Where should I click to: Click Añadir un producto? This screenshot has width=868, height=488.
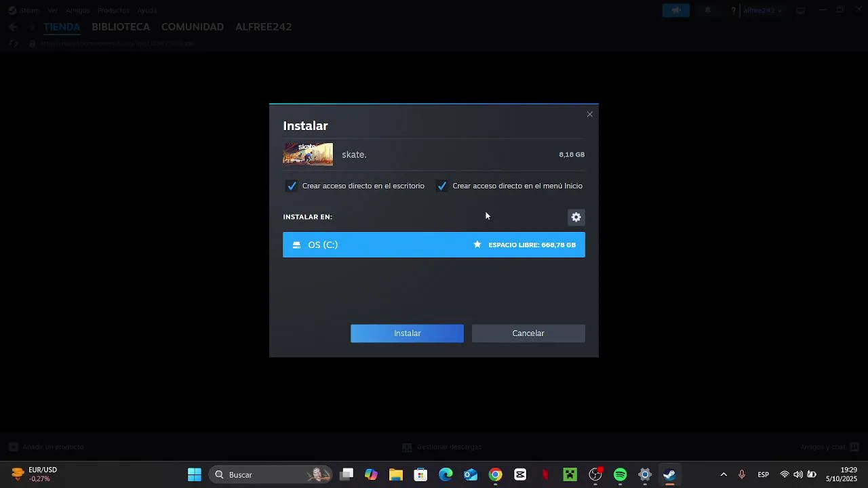(x=47, y=447)
